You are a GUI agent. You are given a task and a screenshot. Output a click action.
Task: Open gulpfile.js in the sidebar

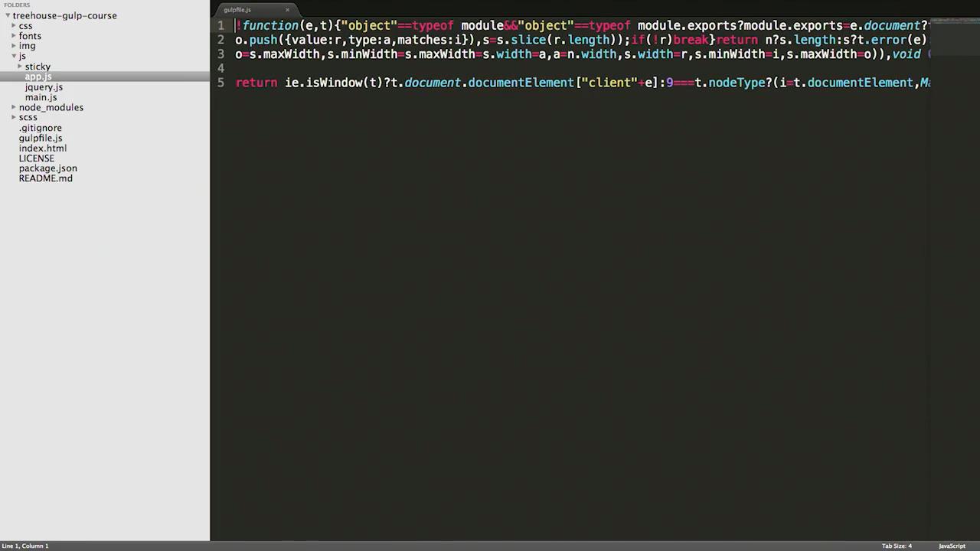click(41, 138)
